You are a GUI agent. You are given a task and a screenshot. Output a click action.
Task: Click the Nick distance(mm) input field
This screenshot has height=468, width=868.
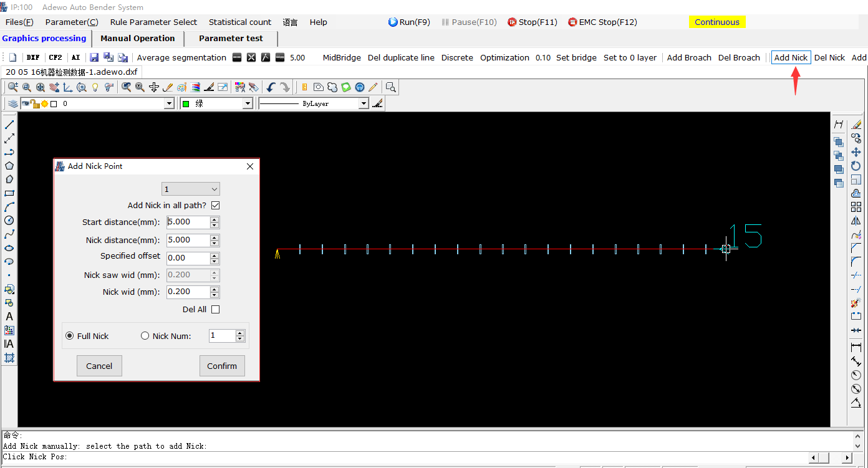coord(188,240)
